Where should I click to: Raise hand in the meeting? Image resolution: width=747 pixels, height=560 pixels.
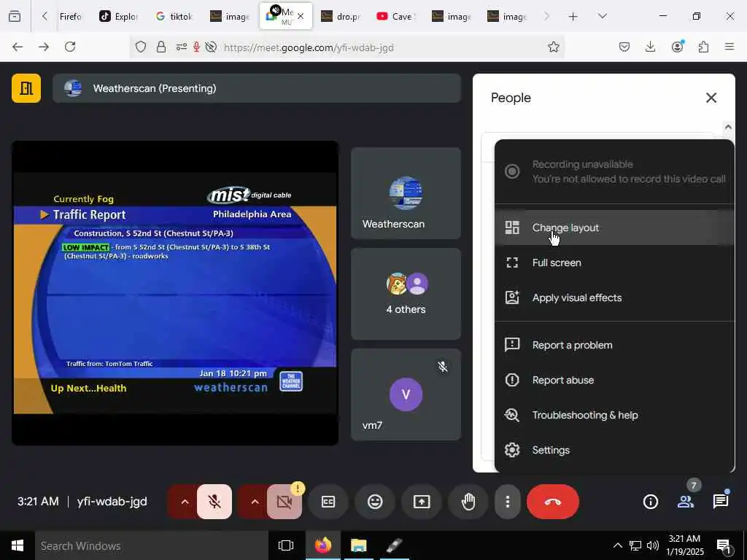click(468, 502)
